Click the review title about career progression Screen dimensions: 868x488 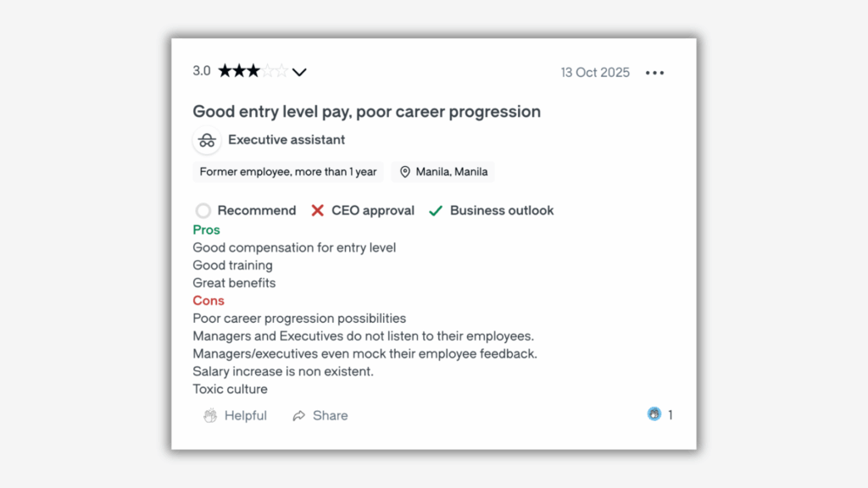click(366, 111)
